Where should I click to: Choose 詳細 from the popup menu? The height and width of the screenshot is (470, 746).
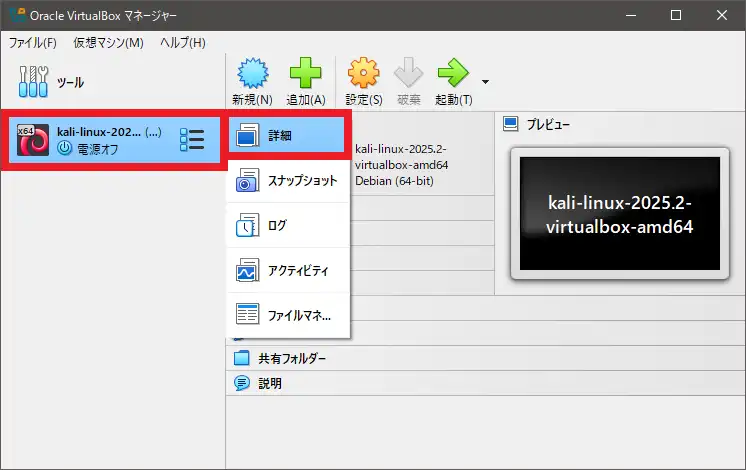click(x=287, y=136)
